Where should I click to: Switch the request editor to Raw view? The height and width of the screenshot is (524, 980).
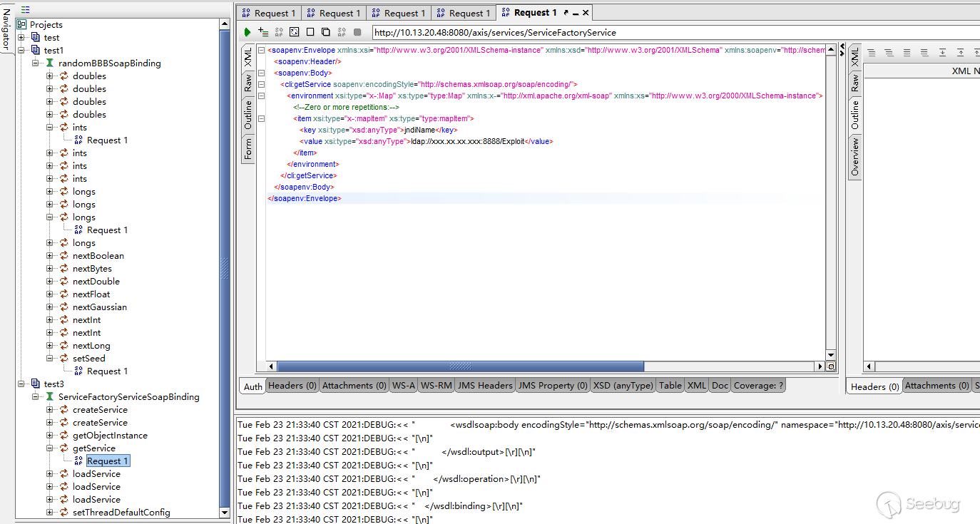coord(247,83)
